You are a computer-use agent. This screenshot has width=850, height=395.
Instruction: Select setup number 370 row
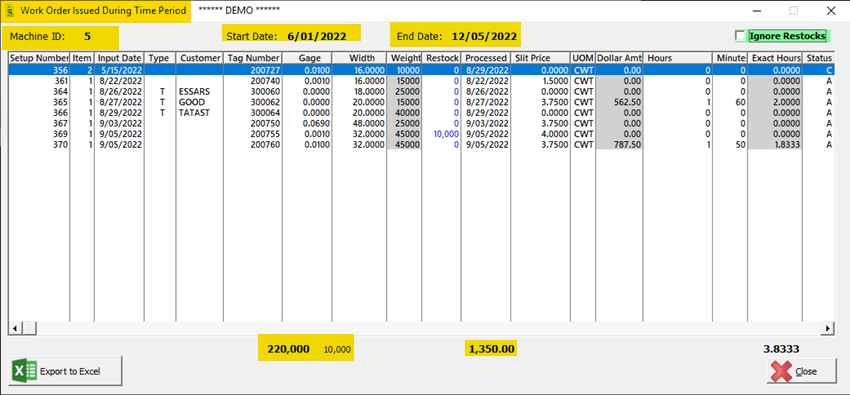pos(421,145)
